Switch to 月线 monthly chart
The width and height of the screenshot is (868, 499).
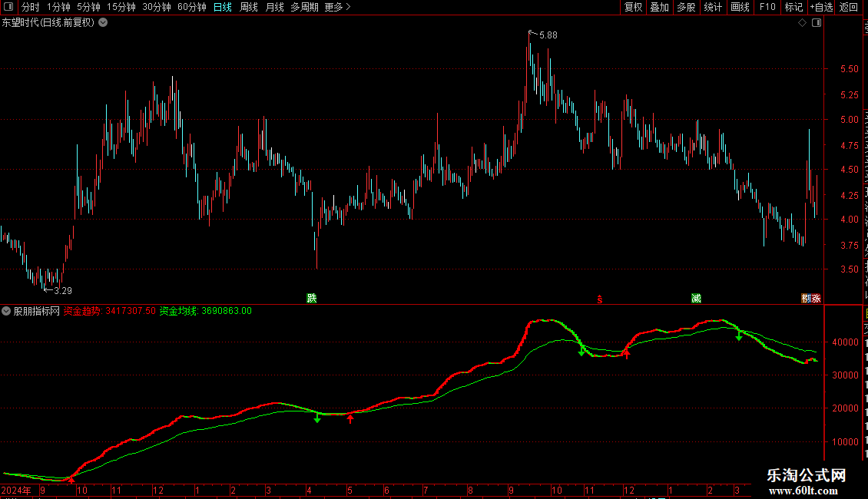274,7
